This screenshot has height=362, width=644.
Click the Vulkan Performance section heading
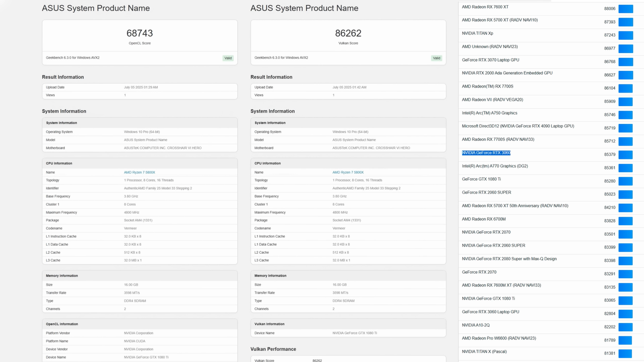pos(273,349)
